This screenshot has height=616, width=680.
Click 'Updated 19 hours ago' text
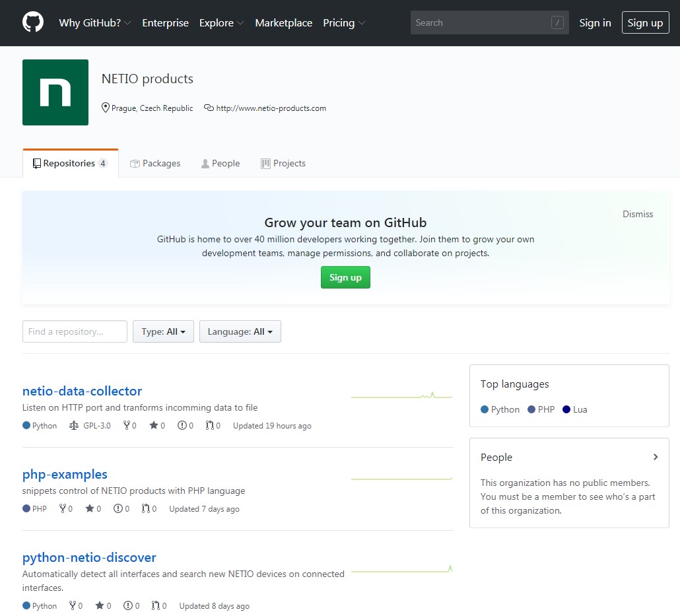point(272,426)
